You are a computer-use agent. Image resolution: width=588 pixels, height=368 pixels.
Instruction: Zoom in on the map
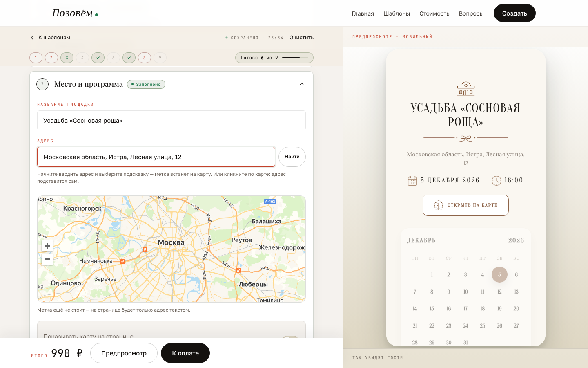pyautogui.click(x=47, y=246)
